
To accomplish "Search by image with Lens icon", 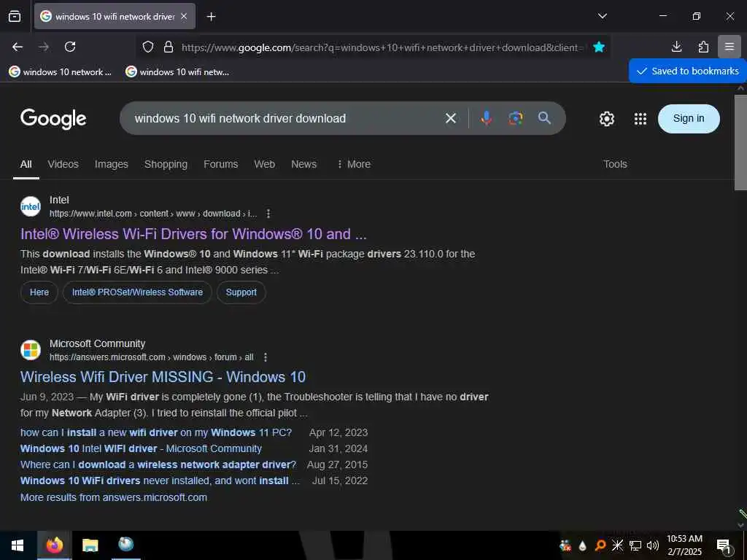I will [516, 118].
